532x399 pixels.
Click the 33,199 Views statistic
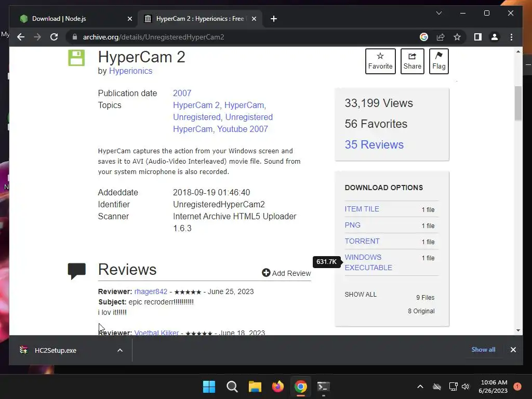tap(379, 103)
